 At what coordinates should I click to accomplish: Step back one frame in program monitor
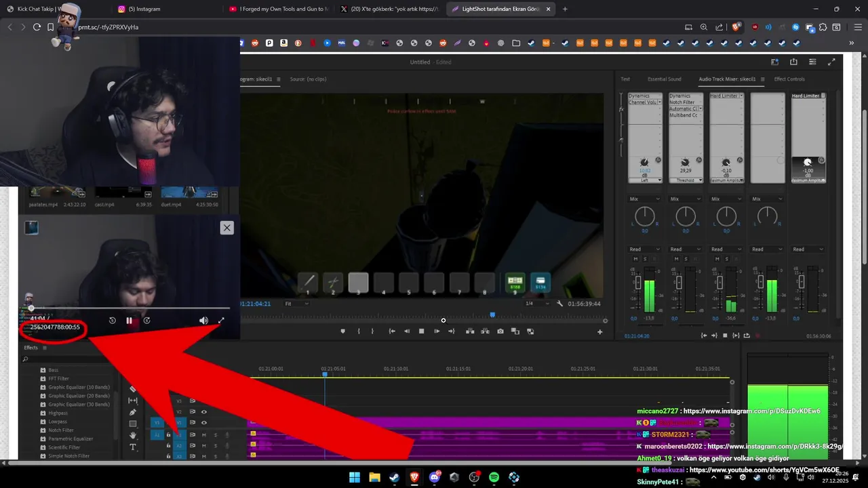click(407, 331)
